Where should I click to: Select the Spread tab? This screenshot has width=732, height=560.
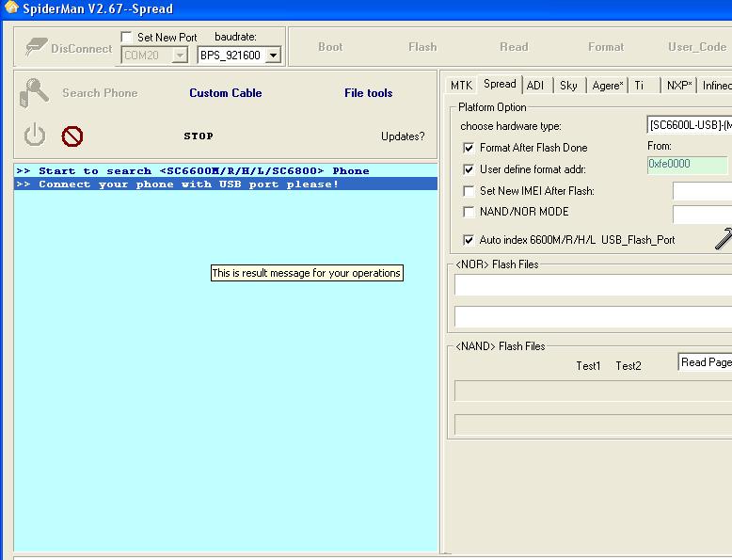[500, 84]
